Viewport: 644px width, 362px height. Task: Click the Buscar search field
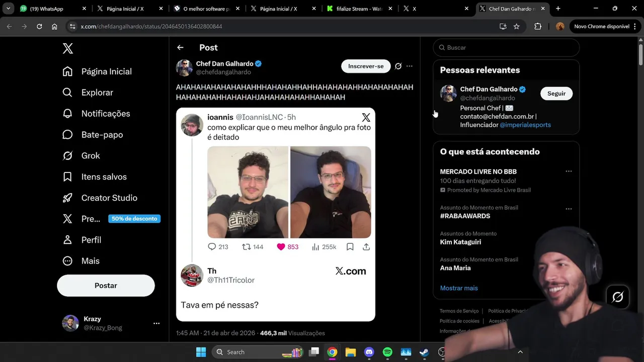coord(506,47)
